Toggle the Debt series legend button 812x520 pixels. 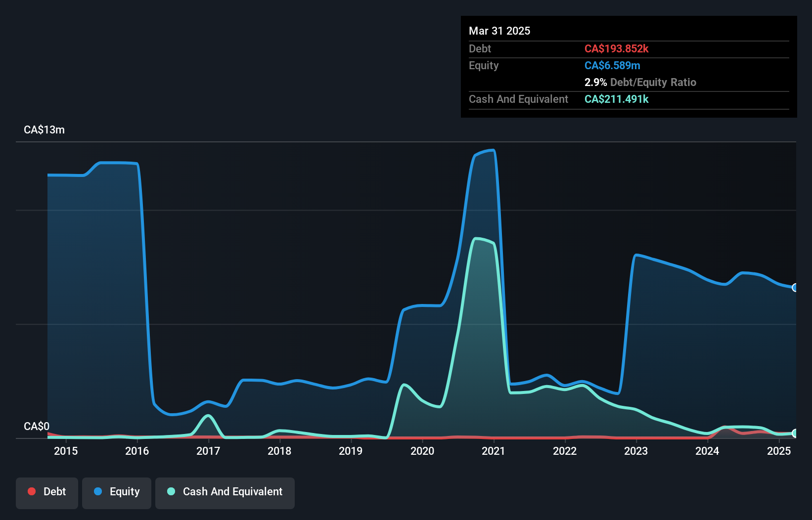pos(47,493)
